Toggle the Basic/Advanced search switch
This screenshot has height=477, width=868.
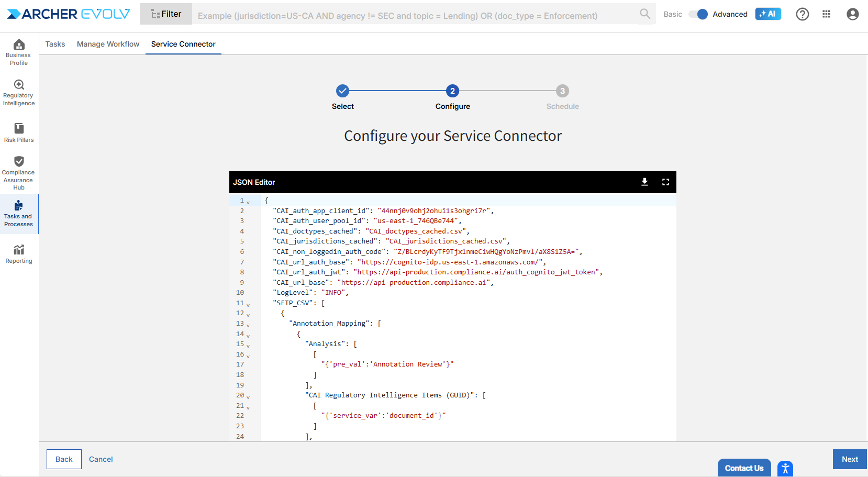(x=698, y=14)
